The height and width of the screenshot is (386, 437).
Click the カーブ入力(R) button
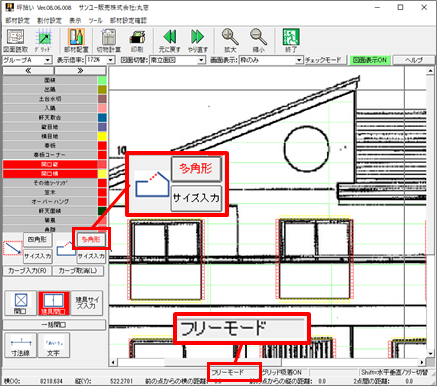click(x=27, y=271)
